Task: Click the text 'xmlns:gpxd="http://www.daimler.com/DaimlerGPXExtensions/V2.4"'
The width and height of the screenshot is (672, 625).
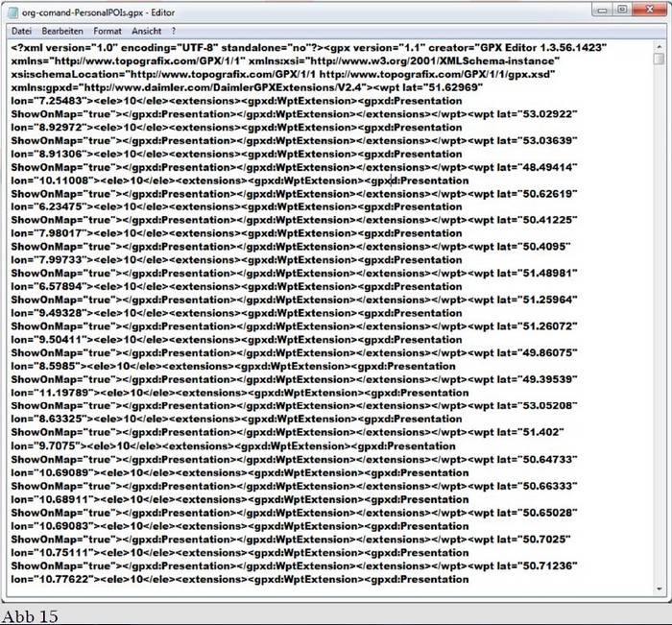Action: 189,87
